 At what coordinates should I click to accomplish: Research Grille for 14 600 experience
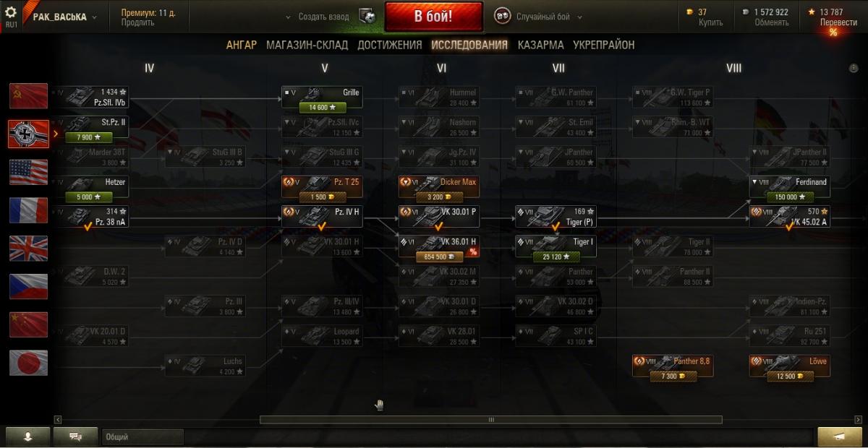[322, 107]
